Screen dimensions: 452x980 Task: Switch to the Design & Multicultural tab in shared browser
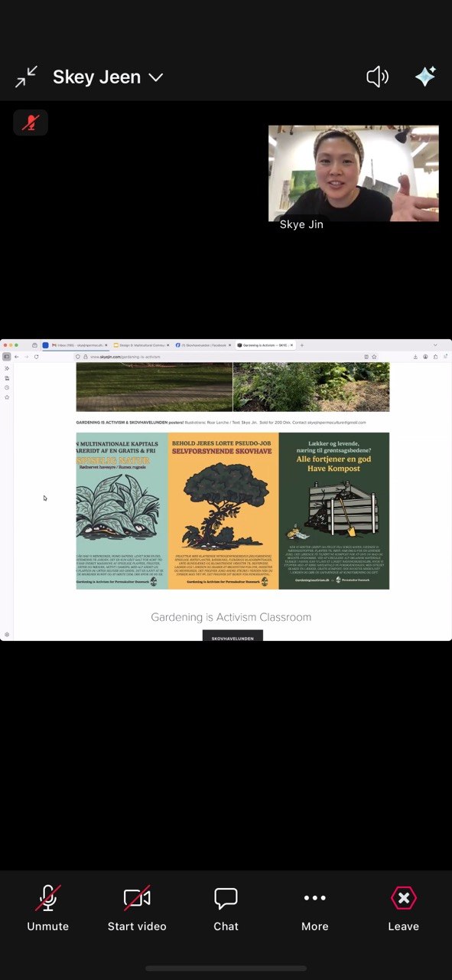pyautogui.click(x=141, y=345)
